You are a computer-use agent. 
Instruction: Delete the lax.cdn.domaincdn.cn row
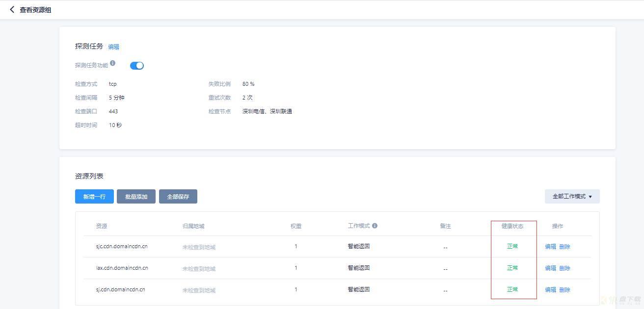[x=564, y=268]
